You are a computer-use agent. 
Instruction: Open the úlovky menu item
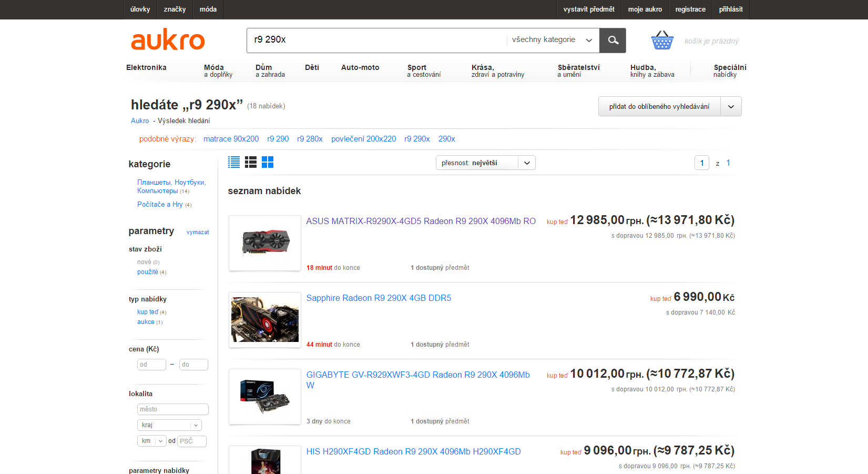140,9
